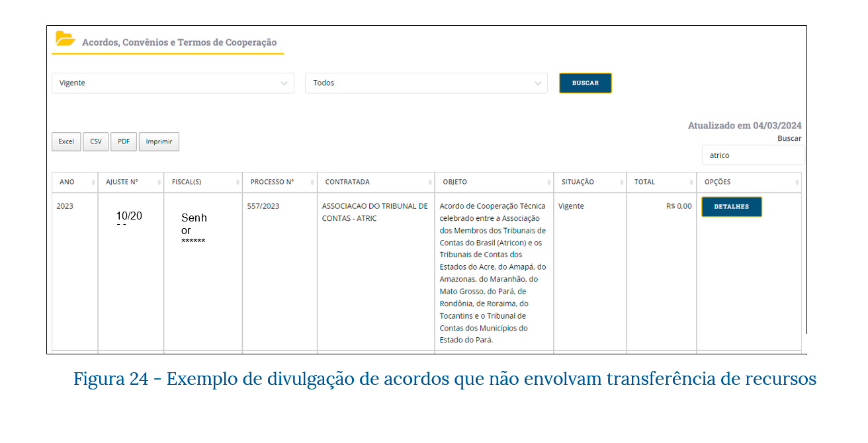Click the Acordos, Convênios e Termos de Cooperação heading
The height and width of the screenshot is (443, 868).
(x=179, y=42)
